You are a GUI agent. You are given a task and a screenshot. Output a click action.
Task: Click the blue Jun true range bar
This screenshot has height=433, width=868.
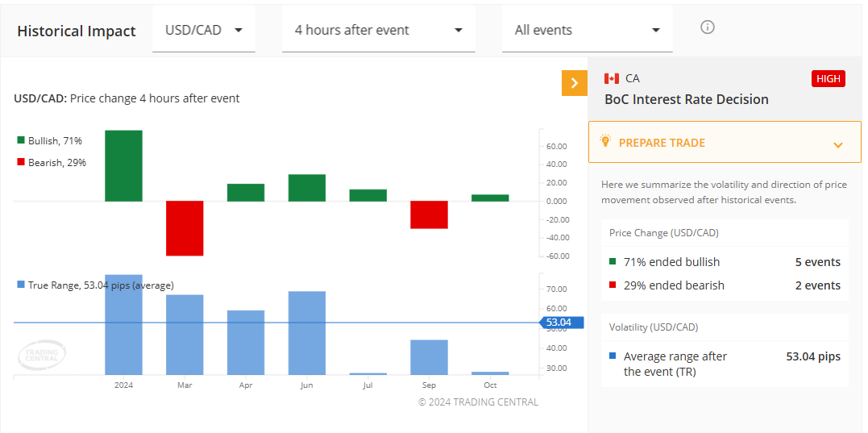tap(307, 333)
